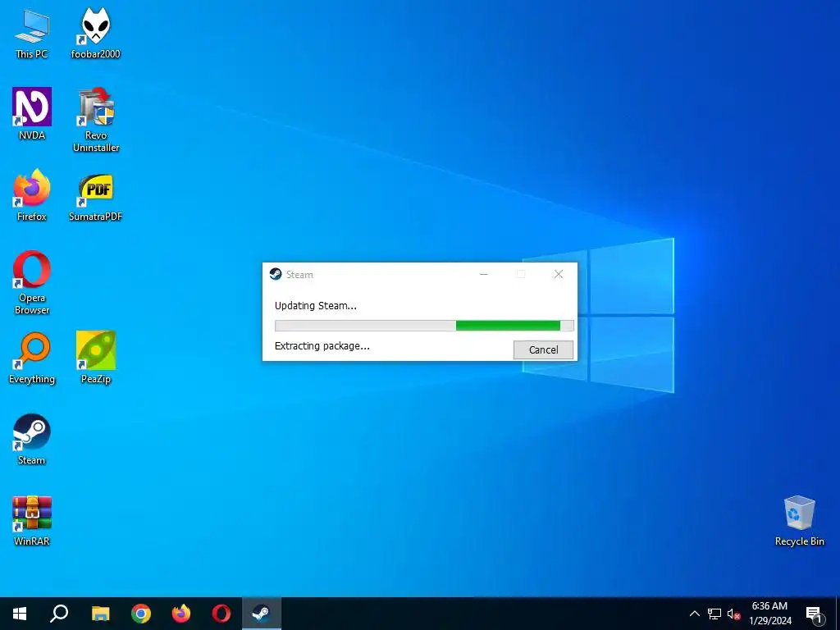
Task: Select the Recycle Bin icon
Action: coord(799,521)
